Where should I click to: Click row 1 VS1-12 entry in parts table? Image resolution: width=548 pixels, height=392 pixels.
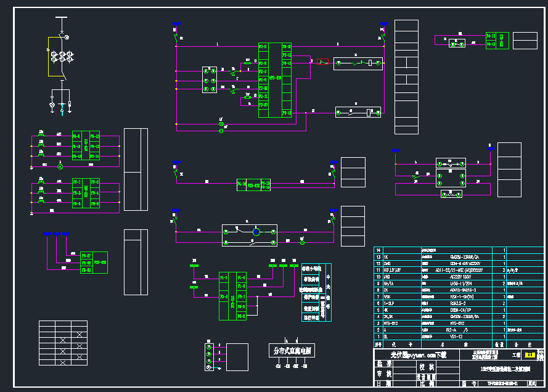coord(456,337)
